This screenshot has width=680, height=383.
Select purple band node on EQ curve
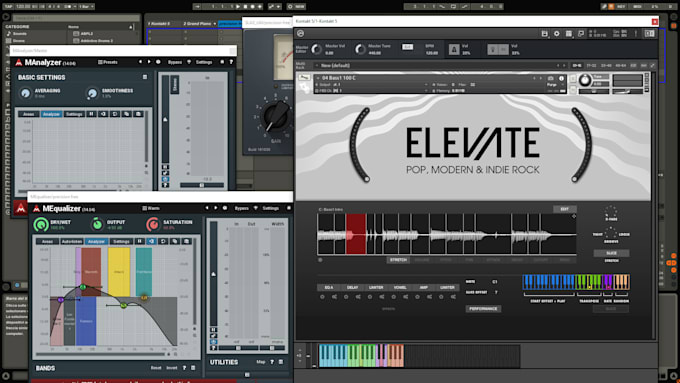(61, 300)
